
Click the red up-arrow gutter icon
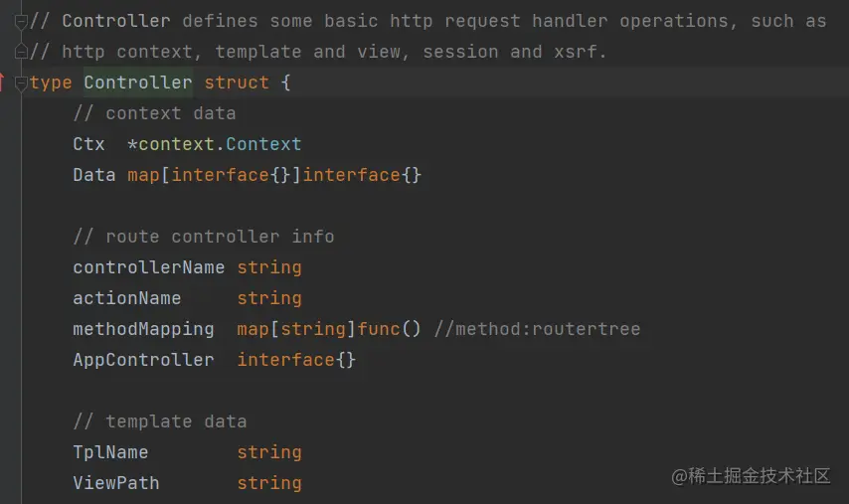point(4,83)
